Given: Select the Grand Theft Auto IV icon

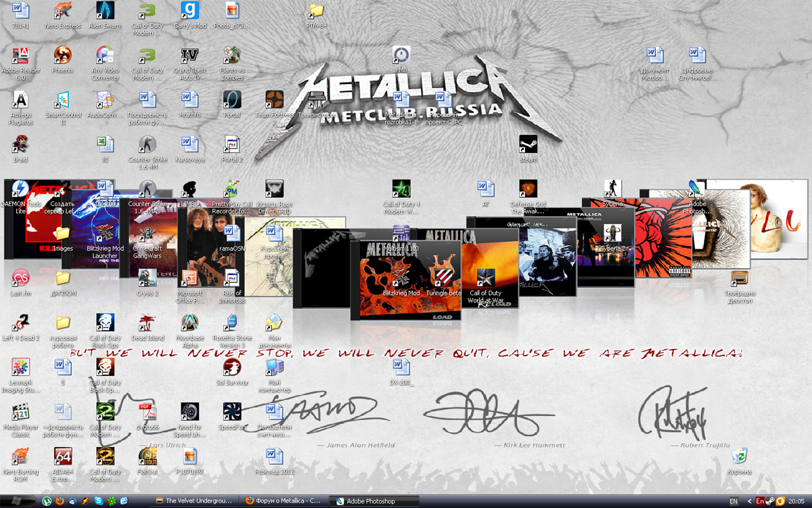Looking at the screenshot, I should [x=190, y=55].
